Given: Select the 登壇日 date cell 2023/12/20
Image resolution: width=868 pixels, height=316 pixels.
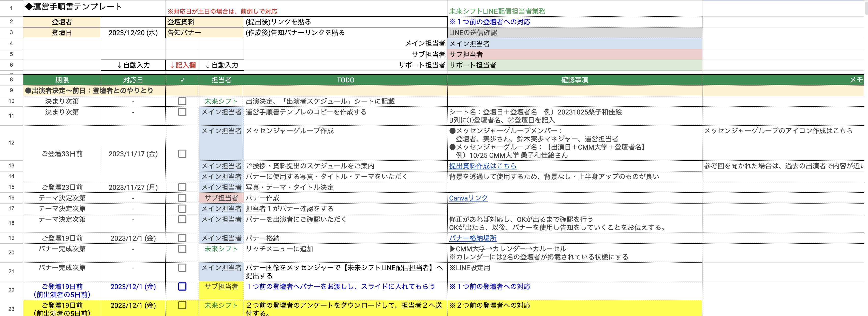Looking at the screenshot, I should pyautogui.click(x=133, y=33).
